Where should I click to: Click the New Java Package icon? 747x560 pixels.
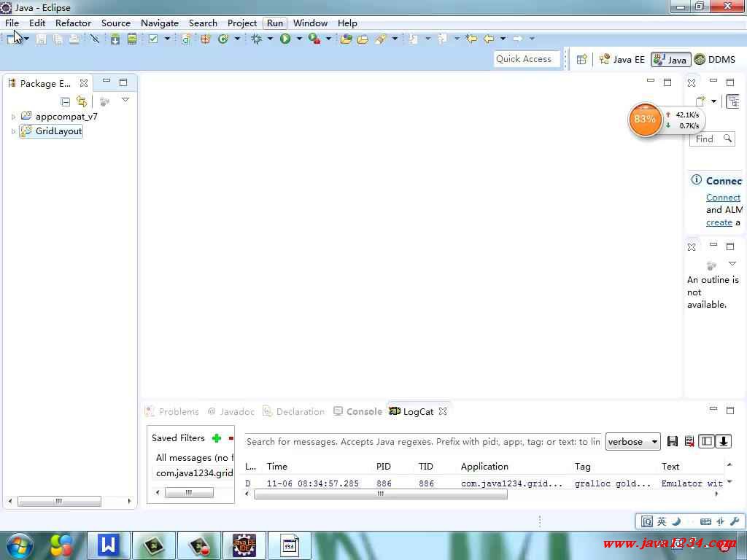(x=205, y=39)
